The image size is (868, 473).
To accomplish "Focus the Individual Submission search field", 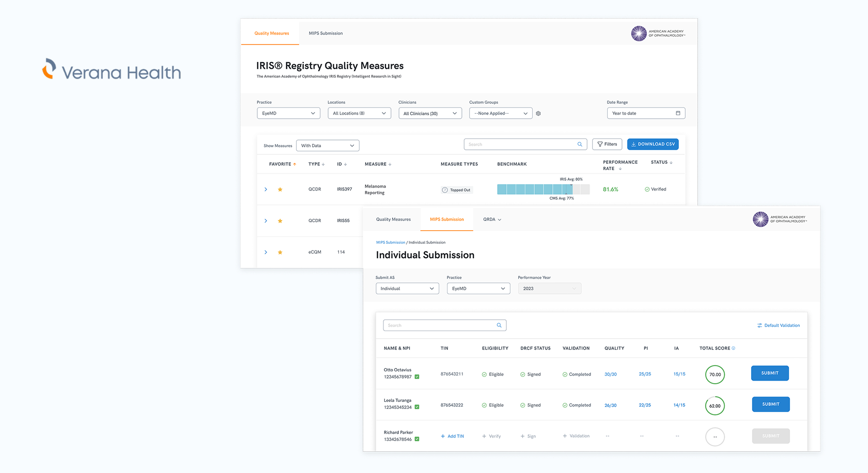I will pyautogui.click(x=444, y=325).
